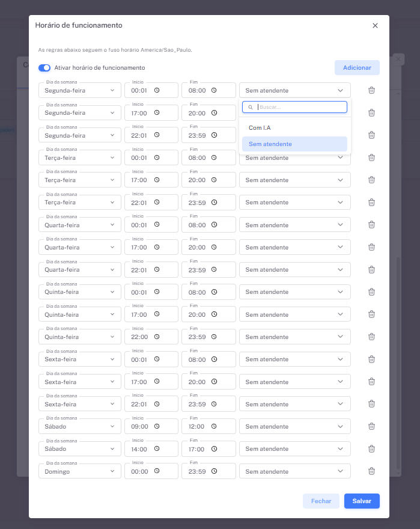The height and width of the screenshot is (529, 420).
Task: Expand attendant dropdown on the Sábado 09:00 row
Action: (x=294, y=426)
